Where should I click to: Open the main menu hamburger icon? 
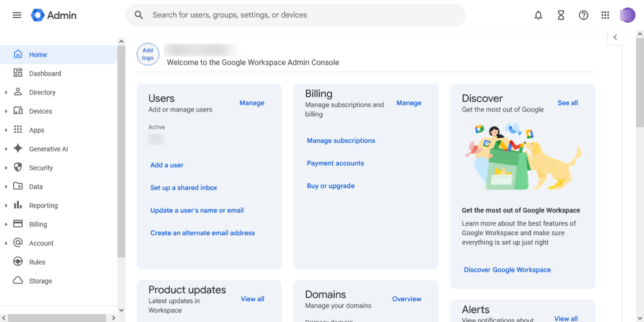[17, 15]
